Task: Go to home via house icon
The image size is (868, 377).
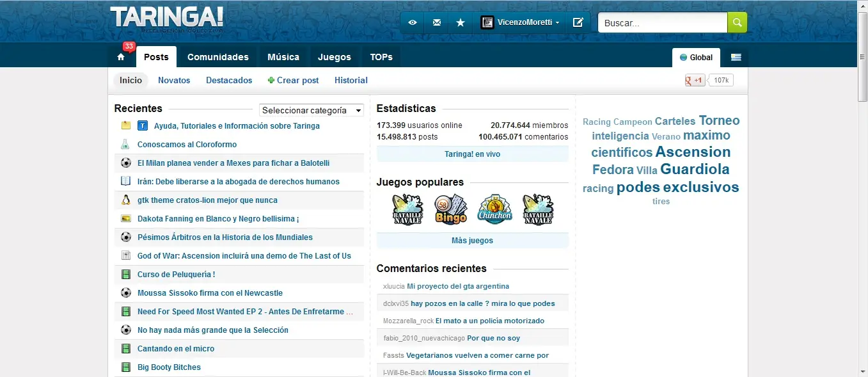Action: point(121,57)
